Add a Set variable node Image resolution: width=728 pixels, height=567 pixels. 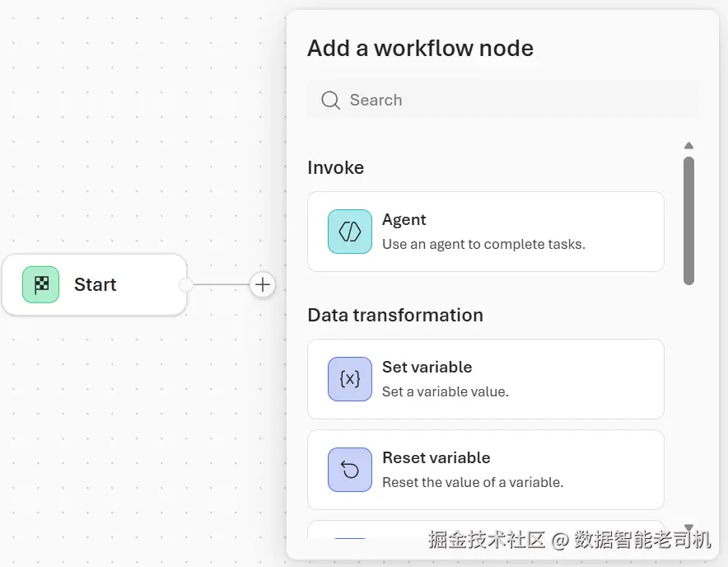(x=486, y=379)
